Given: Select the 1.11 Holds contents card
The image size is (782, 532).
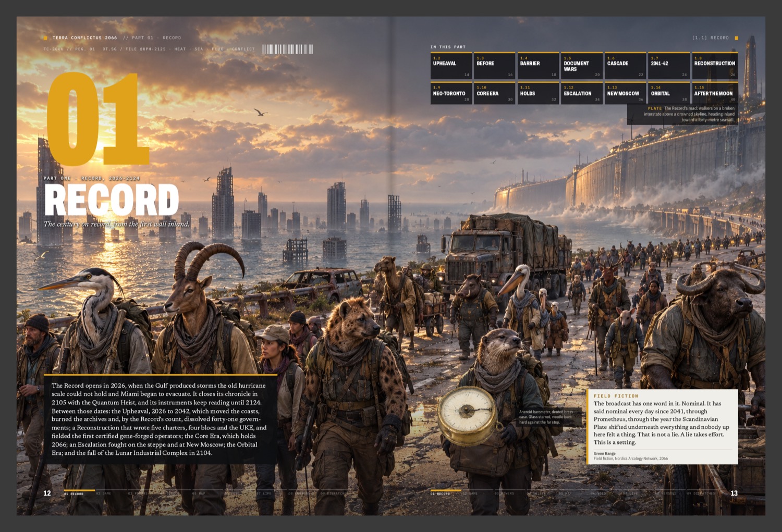Looking at the screenshot, I should (x=538, y=93).
